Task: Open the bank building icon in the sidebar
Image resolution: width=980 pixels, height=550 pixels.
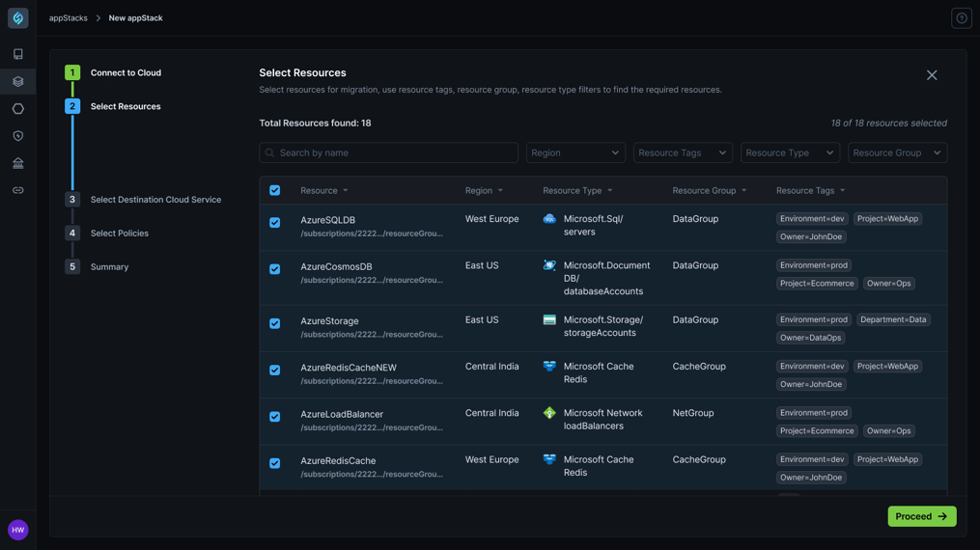Action: (18, 163)
